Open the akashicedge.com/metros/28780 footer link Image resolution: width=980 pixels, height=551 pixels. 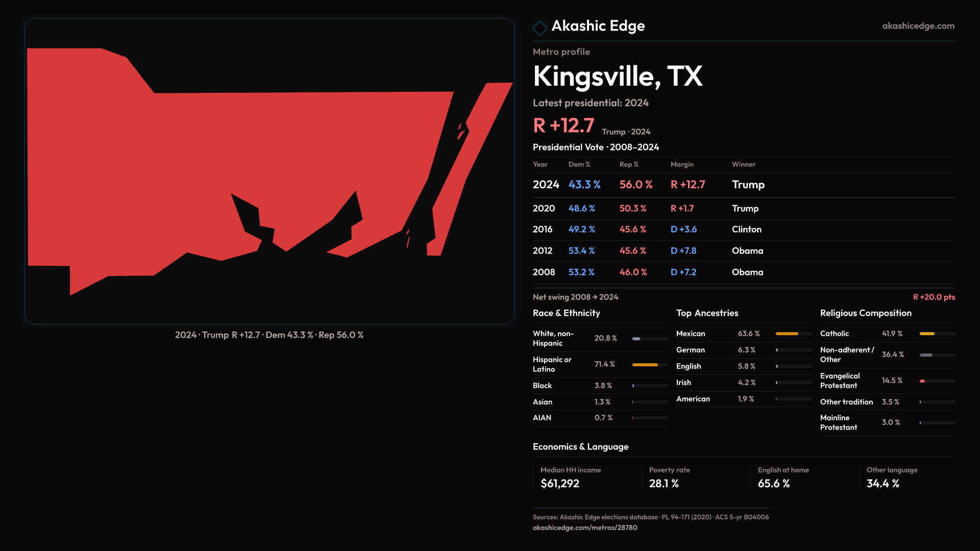(584, 528)
